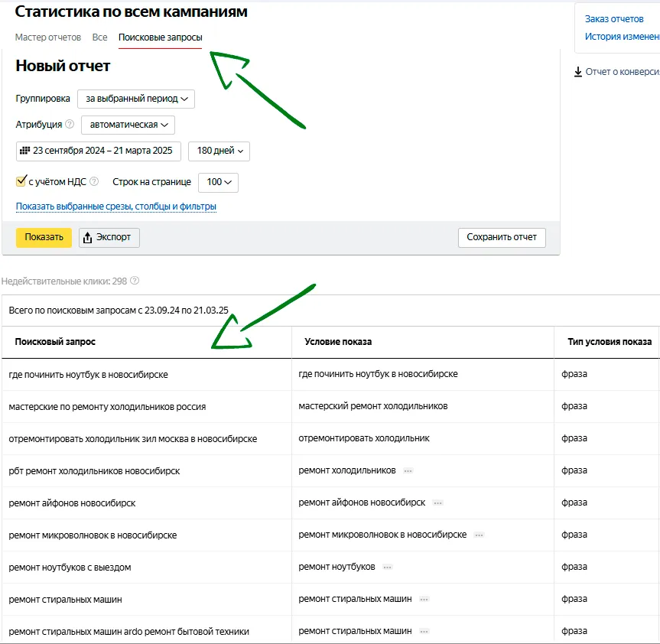Open Группировка dropdown за выбранный период

pos(136,99)
